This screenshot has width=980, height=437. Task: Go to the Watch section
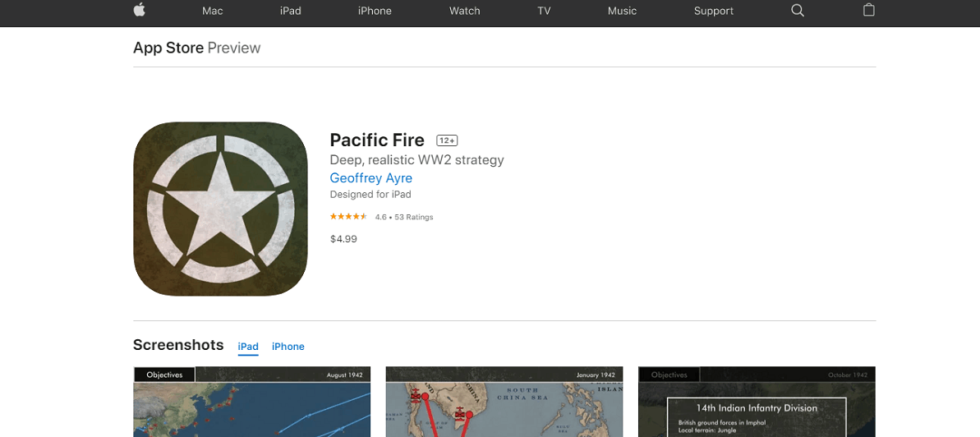pos(465,11)
